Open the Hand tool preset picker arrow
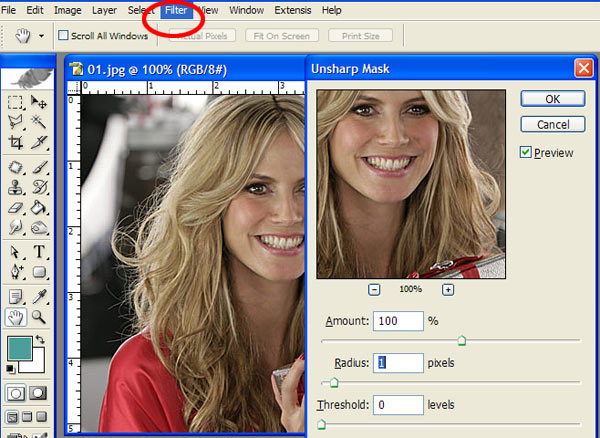 [41, 36]
